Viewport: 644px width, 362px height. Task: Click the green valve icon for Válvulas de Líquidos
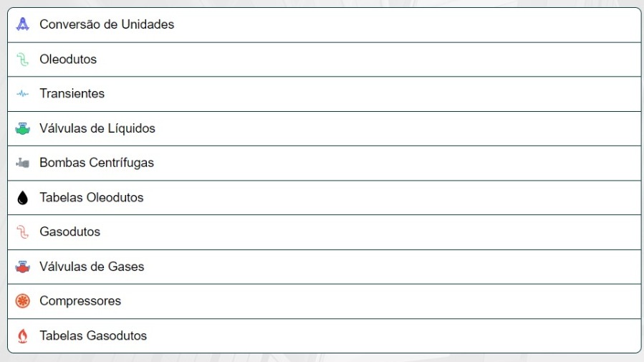tap(23, 128)
